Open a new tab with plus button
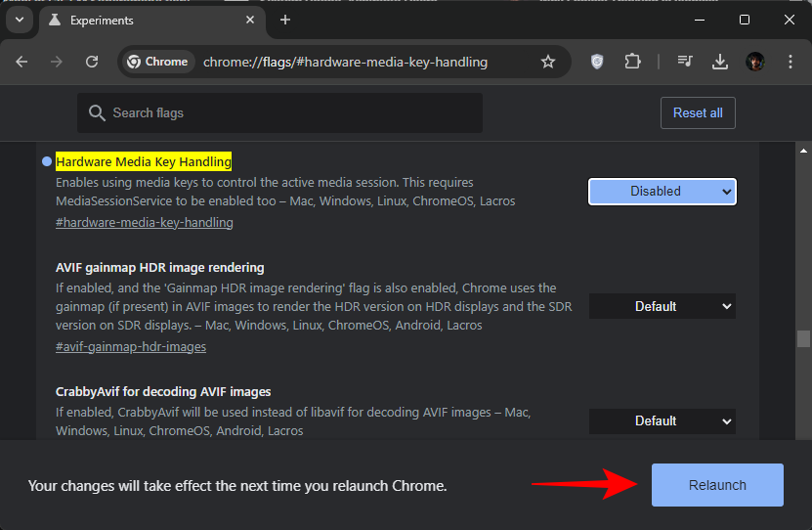The height and width of the screenshot is (530, 812). coord(285,20)
